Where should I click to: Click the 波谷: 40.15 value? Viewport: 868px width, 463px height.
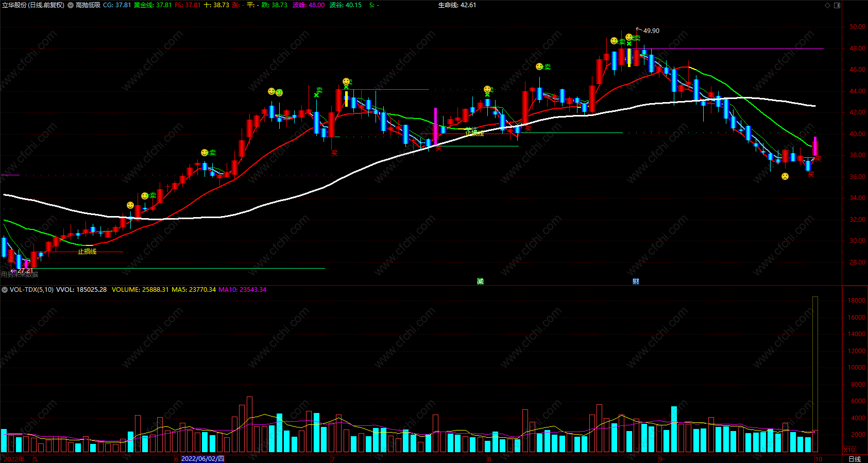click(x=346, y=5)
